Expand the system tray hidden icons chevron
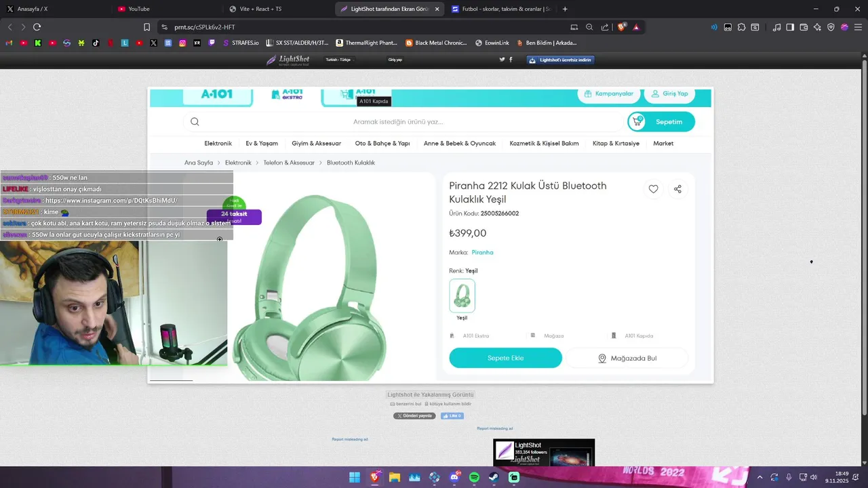Image resolution: width=868 pixels, height=488 pixels. tap(759, 477)
